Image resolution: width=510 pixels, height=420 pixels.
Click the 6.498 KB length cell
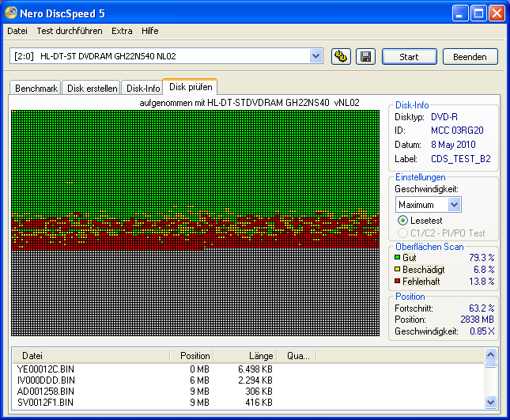point(255,369)
